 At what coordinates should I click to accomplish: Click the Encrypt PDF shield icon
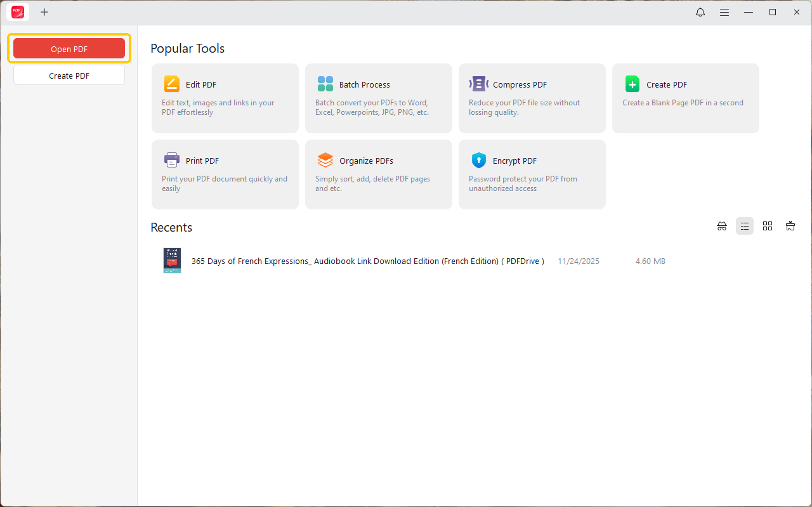(479, 160)
